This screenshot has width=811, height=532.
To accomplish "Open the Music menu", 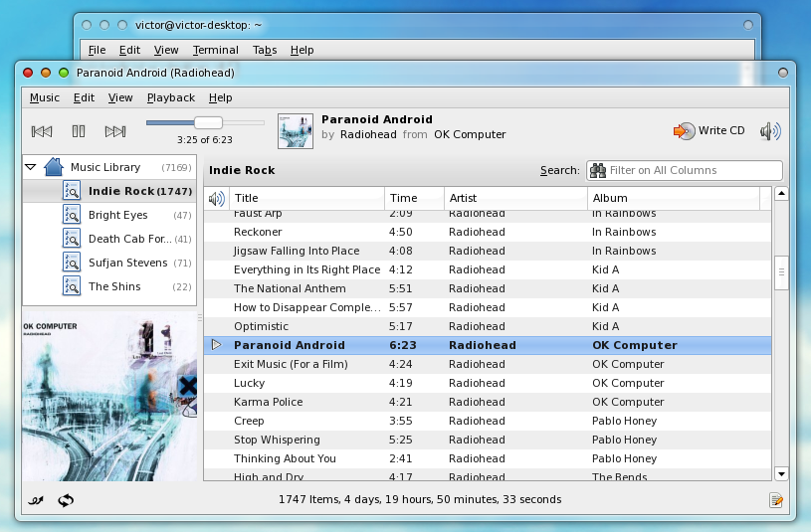I will [x=45, y=97].
